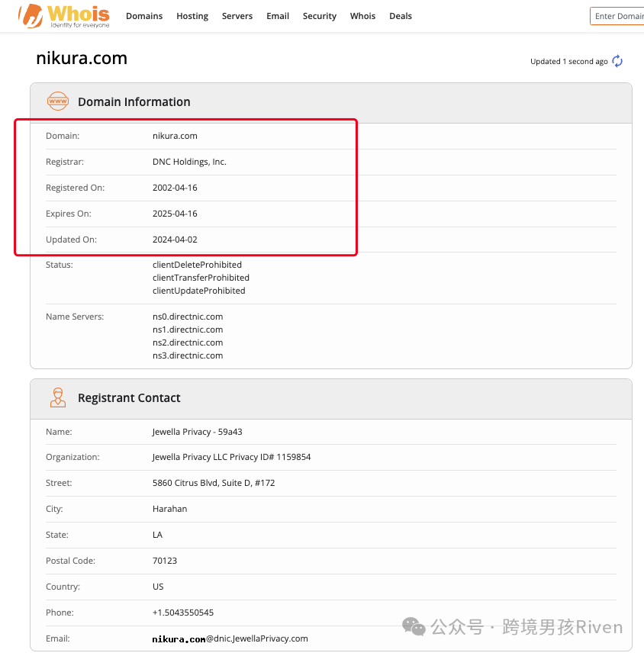
Task: Open the Security menu
Action: [x=320, y=16]
